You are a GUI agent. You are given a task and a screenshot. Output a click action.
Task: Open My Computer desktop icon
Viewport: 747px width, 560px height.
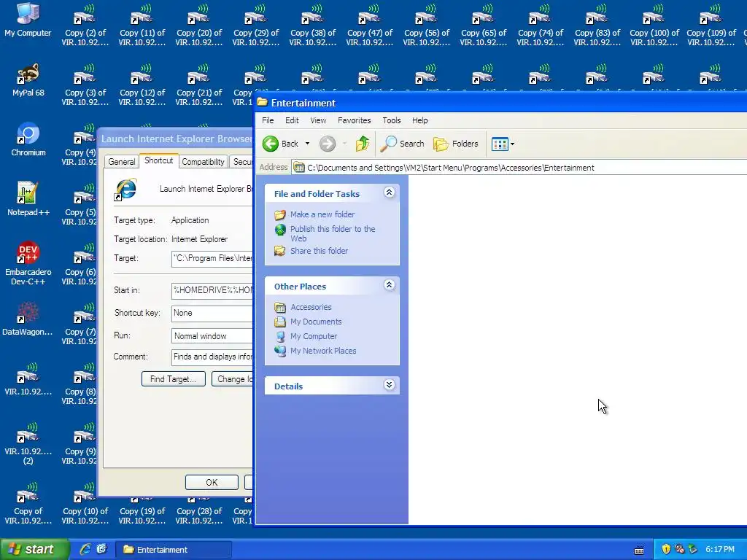pos(28,20)
